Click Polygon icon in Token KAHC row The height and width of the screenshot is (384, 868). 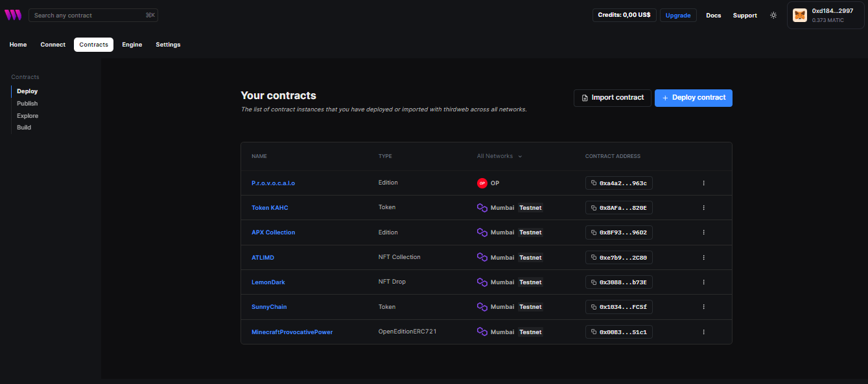tap(482, 208)
